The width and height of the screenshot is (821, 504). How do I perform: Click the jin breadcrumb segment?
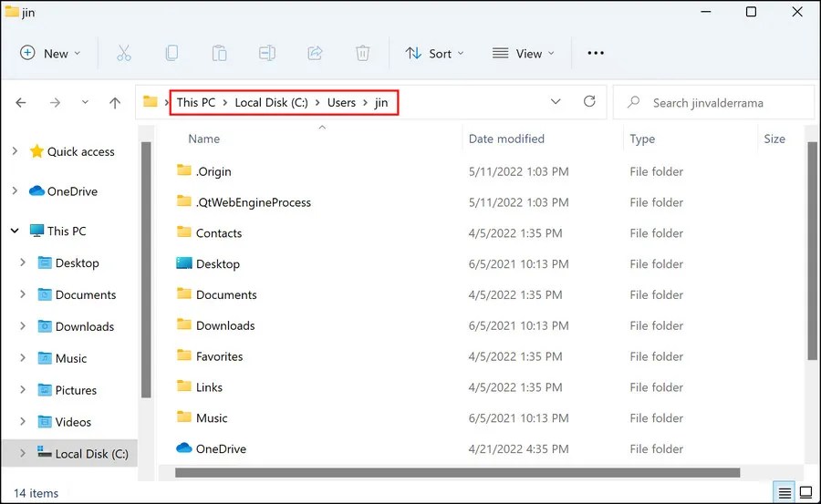click(381, 102)
